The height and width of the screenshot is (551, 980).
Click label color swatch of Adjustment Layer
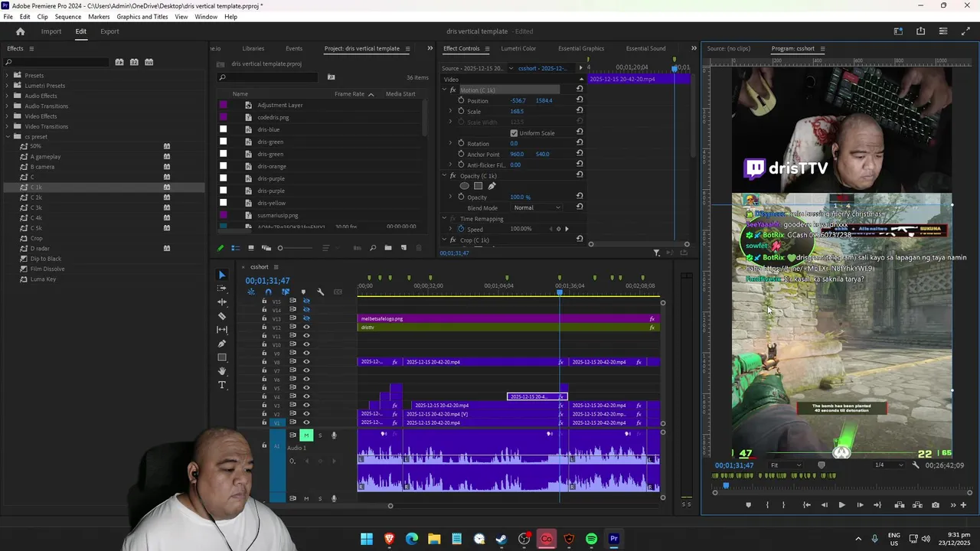click(223, 105)
